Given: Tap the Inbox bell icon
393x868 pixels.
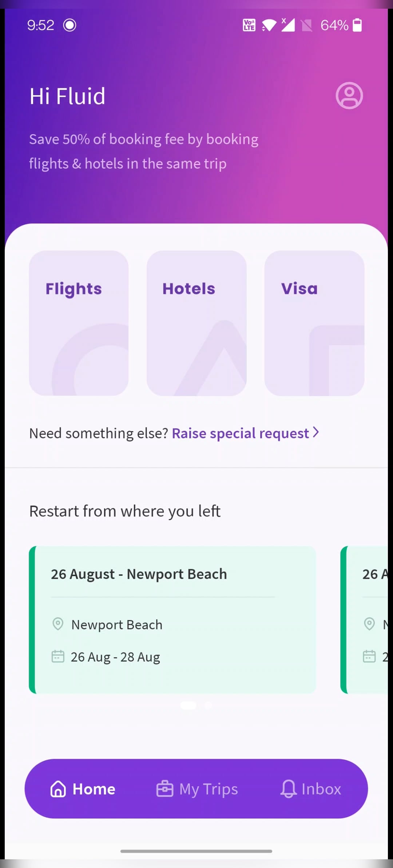Looking at the screenshot, I should point(288,789).
